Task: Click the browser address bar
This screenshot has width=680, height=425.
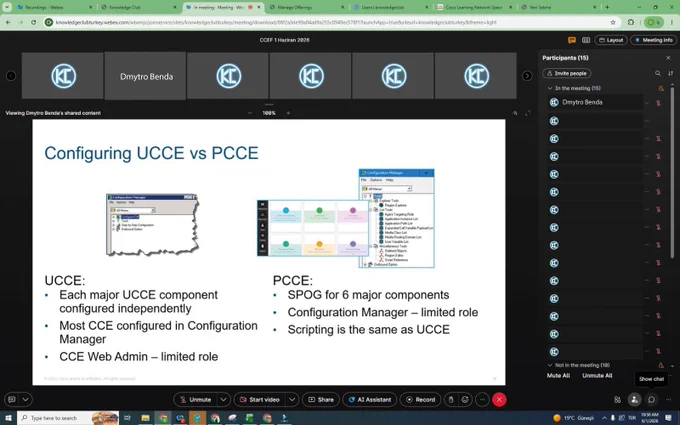Action: pos(330,22)
